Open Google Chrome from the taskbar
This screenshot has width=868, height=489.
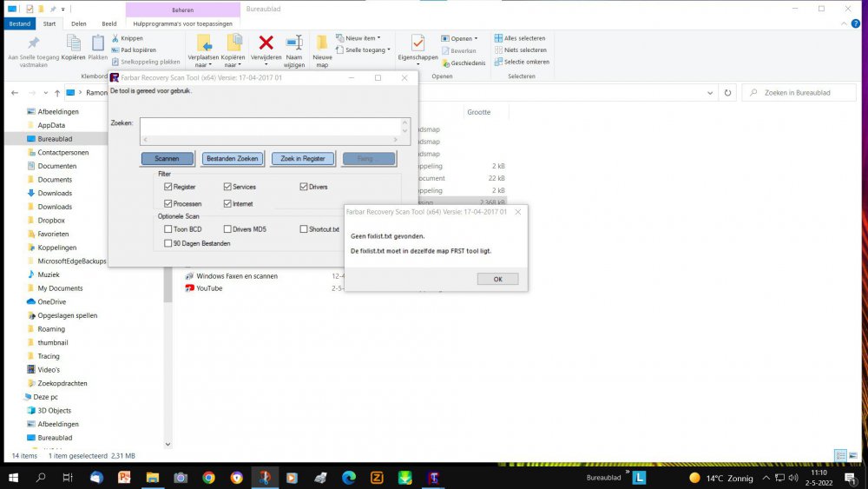click(x=208, y=478)
